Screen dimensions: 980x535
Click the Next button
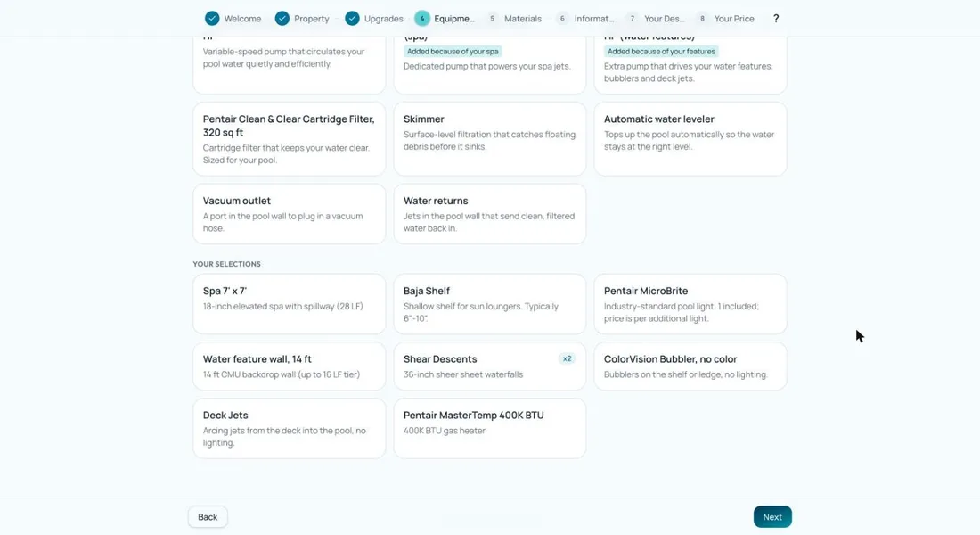pos(772,517)
